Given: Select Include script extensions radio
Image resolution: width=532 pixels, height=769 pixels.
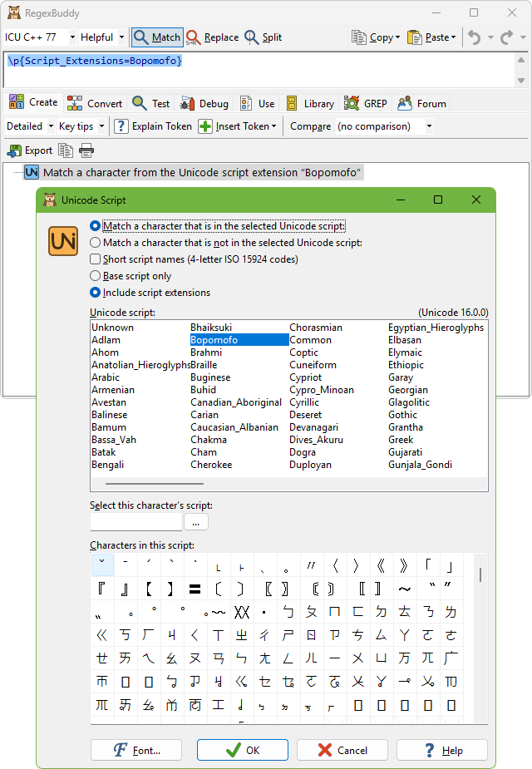Looking at the screenshot, I should 96,293.
